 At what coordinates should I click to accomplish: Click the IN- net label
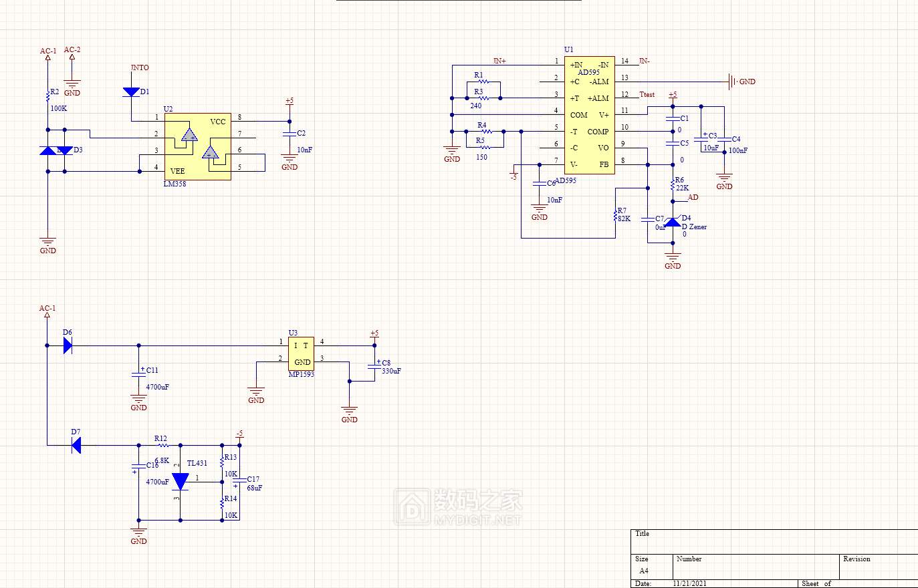[645, 61]
